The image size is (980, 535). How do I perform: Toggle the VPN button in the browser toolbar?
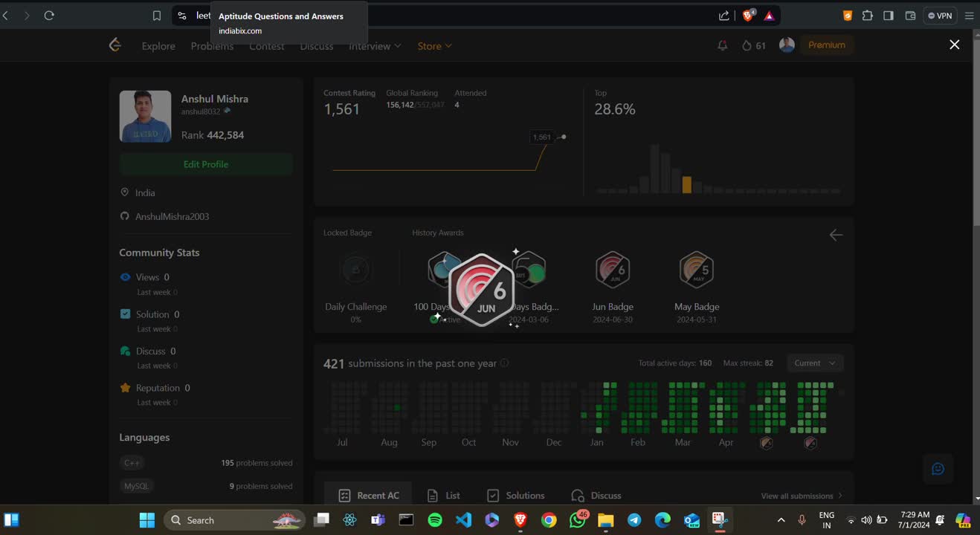tap(940, 16)
